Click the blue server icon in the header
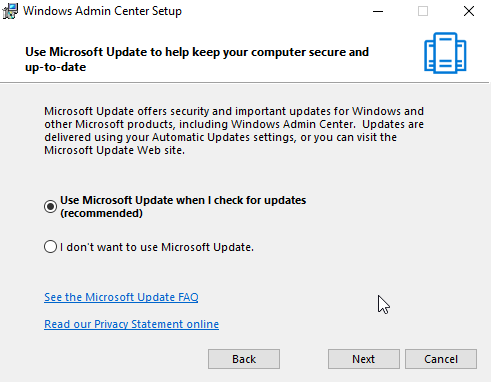Image resolution: width=491 pixels, height=382 pixels. [x=445, y=53]
